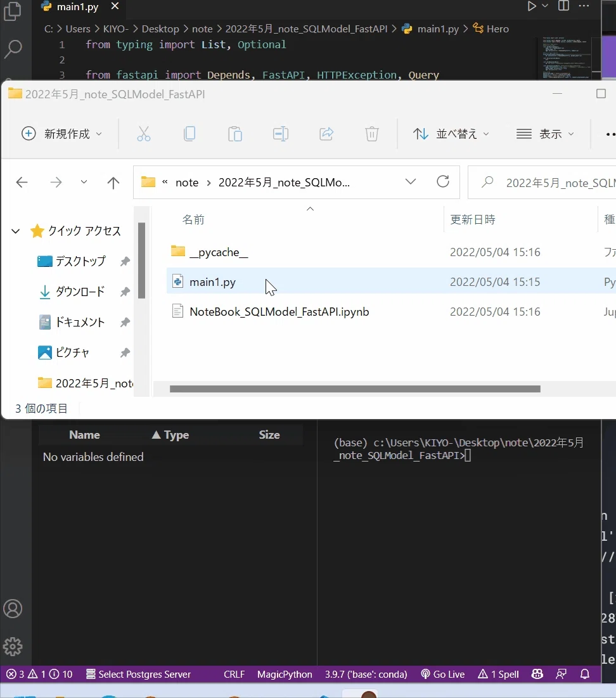Click the Share icon in toolbar
The height and width of the screenshot is (698, 616).
[326, 134]
